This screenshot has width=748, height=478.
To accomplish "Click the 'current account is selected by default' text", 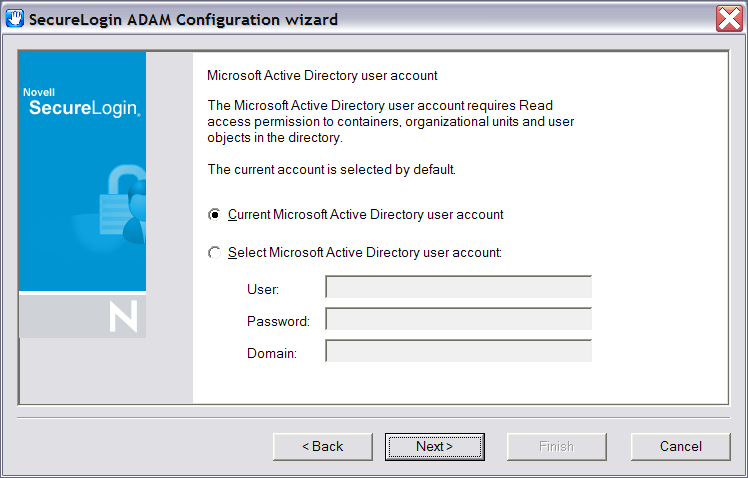I will tap(331, 170).
